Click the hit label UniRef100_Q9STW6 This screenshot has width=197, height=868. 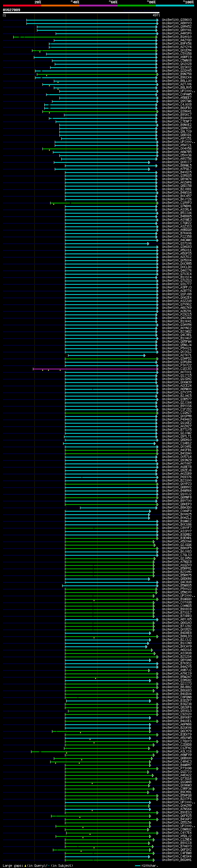(177, 101)
